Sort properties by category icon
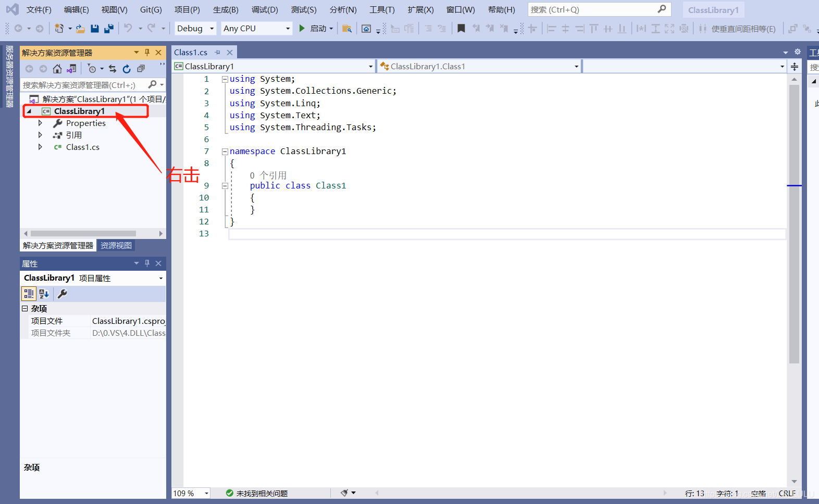This screenshot has width=819, height=504. (29, 294)
